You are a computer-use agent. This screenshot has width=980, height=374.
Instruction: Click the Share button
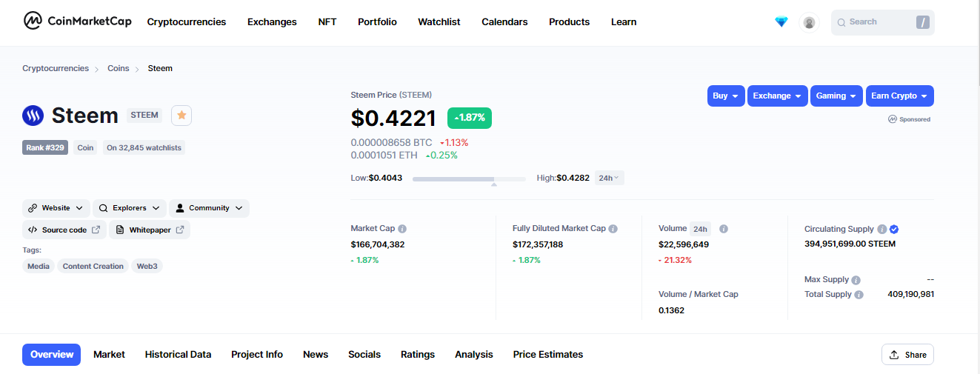coord(907,355)
